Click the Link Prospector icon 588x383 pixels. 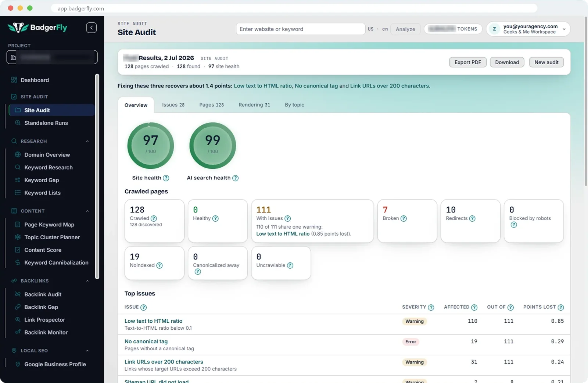(18, 320)
